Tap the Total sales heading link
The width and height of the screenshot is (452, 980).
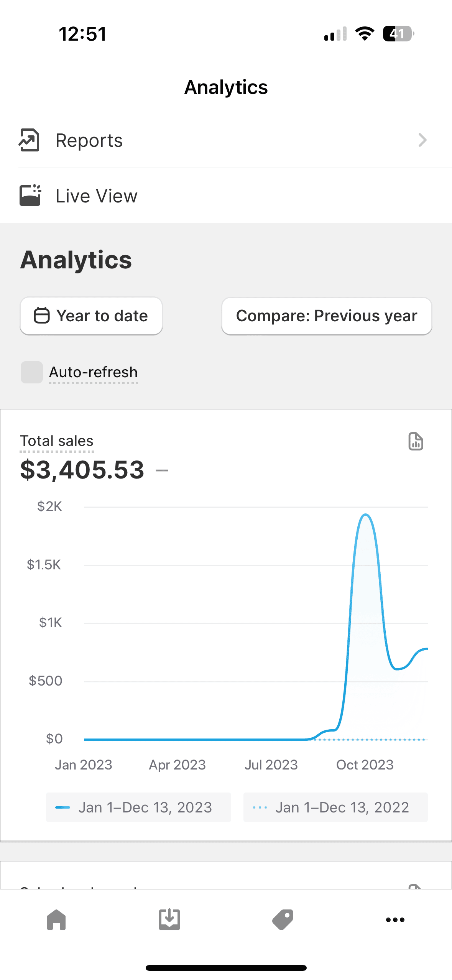tap(57, 441)
